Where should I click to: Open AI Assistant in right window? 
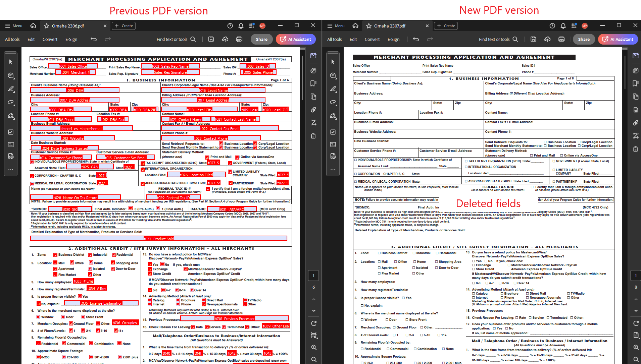point(618,39)
